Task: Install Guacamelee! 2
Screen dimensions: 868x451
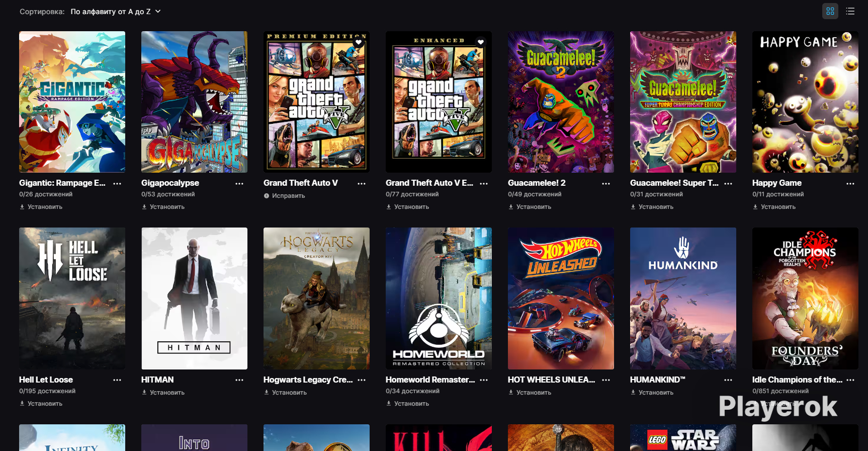Action: coord(530,207)
